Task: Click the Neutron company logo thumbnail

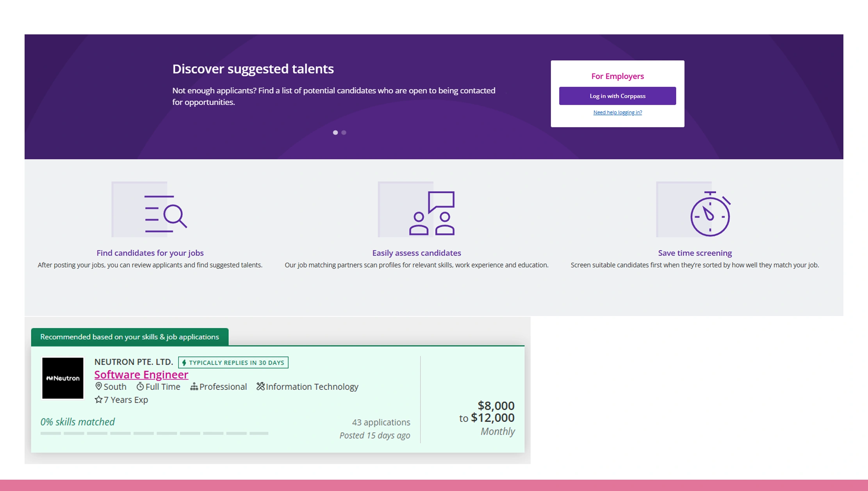Action: point(63,378)
